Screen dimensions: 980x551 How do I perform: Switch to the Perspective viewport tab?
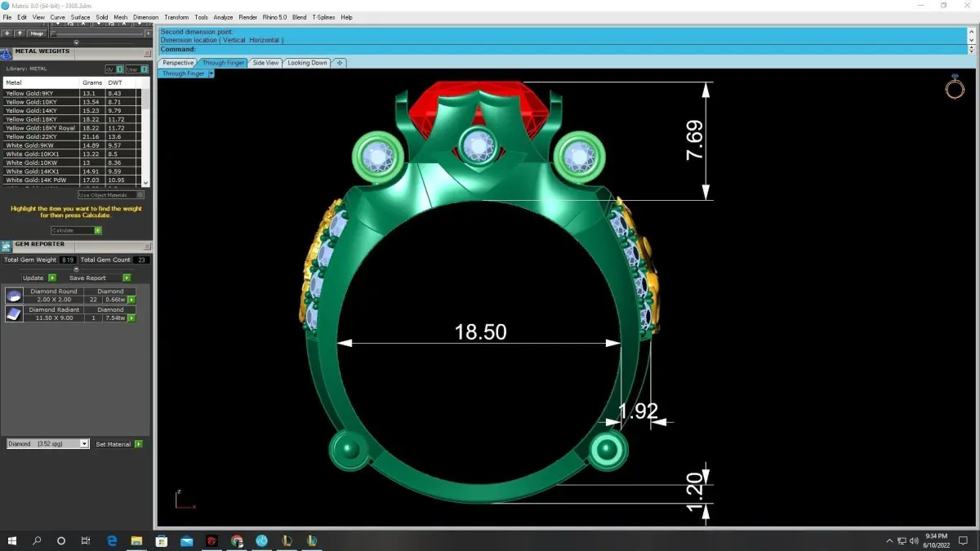click(178, 63)
